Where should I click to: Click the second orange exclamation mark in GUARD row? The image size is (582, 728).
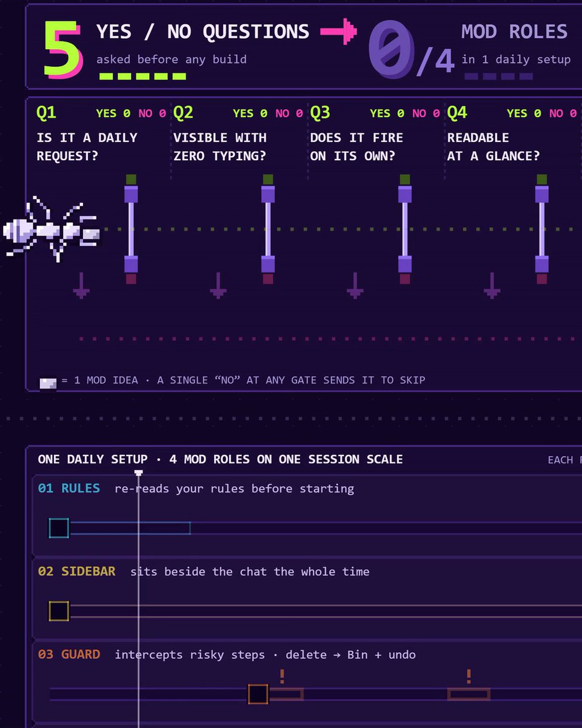(469, 676)
